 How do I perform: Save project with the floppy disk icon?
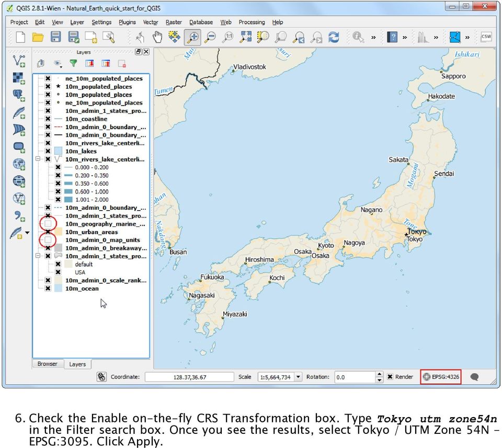(x=56, y=37)
